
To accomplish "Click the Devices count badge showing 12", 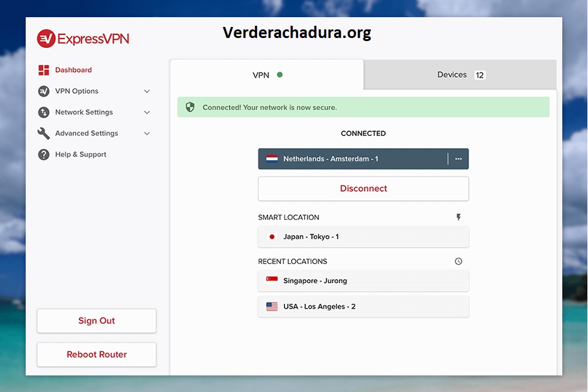I will pyautogui.click(x=480, y=75).
